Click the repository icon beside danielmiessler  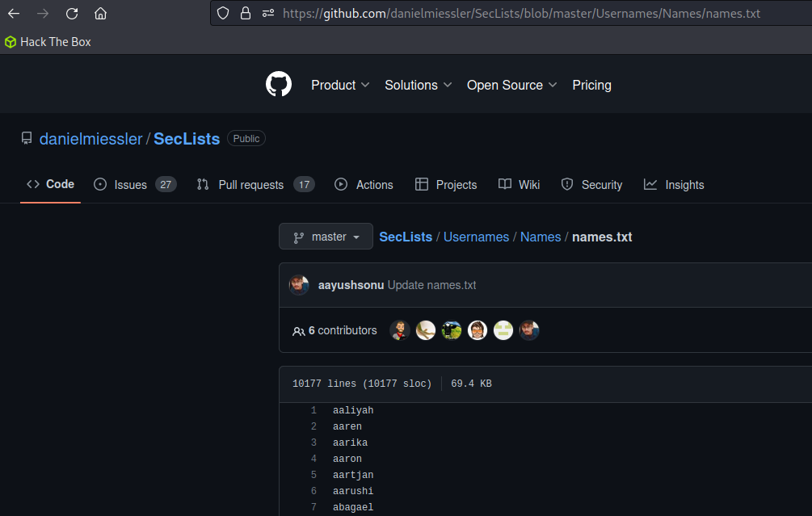tap(27, 138)
